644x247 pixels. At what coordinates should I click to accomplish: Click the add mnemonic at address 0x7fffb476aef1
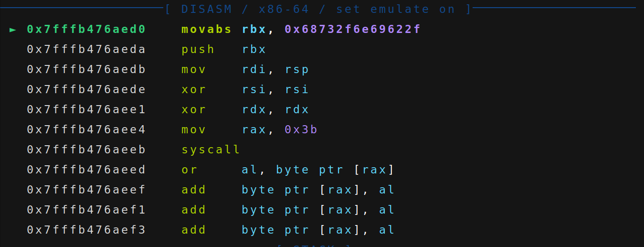point(193,210)
